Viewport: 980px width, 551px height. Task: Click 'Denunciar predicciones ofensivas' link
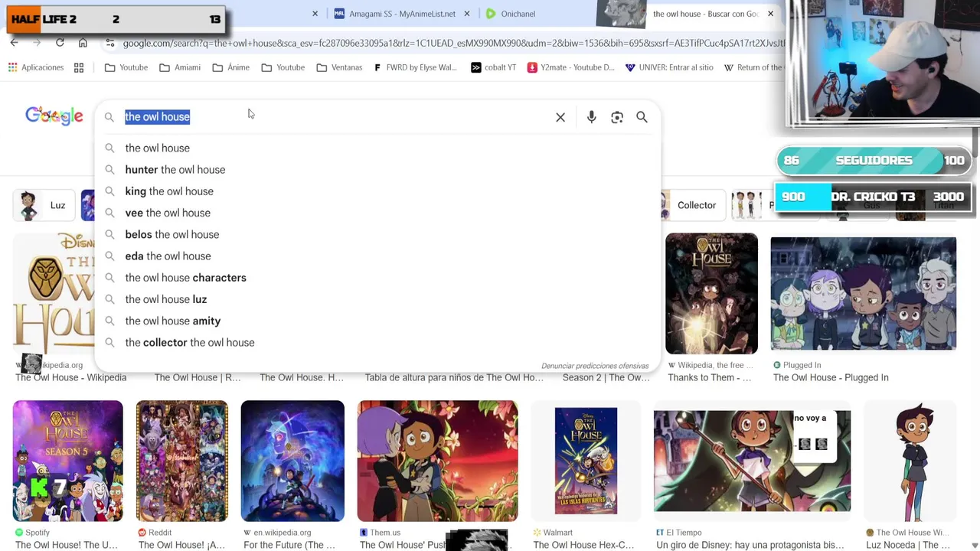(595, 366)
